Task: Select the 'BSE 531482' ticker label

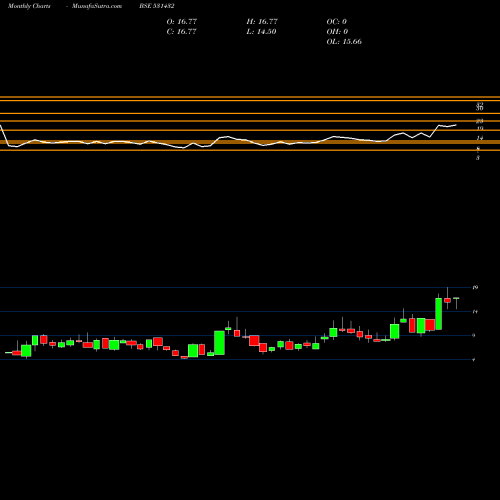Action: (x=157, y=6)
